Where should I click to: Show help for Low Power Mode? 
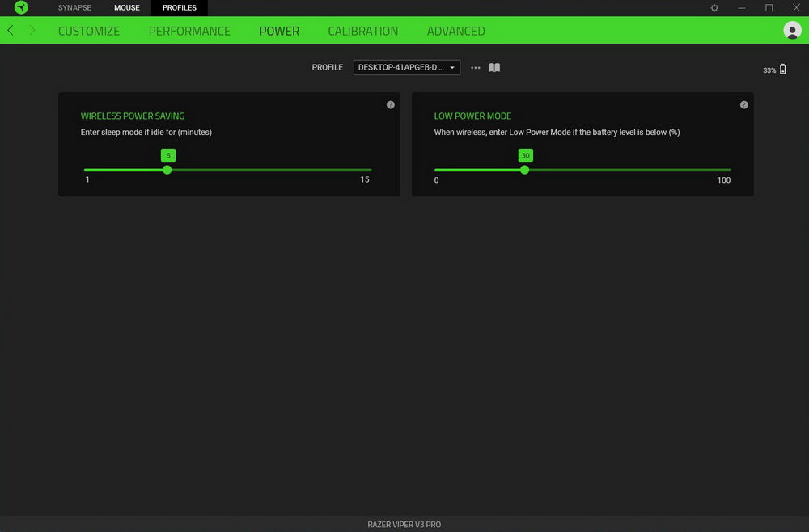(x=744, y=105)
